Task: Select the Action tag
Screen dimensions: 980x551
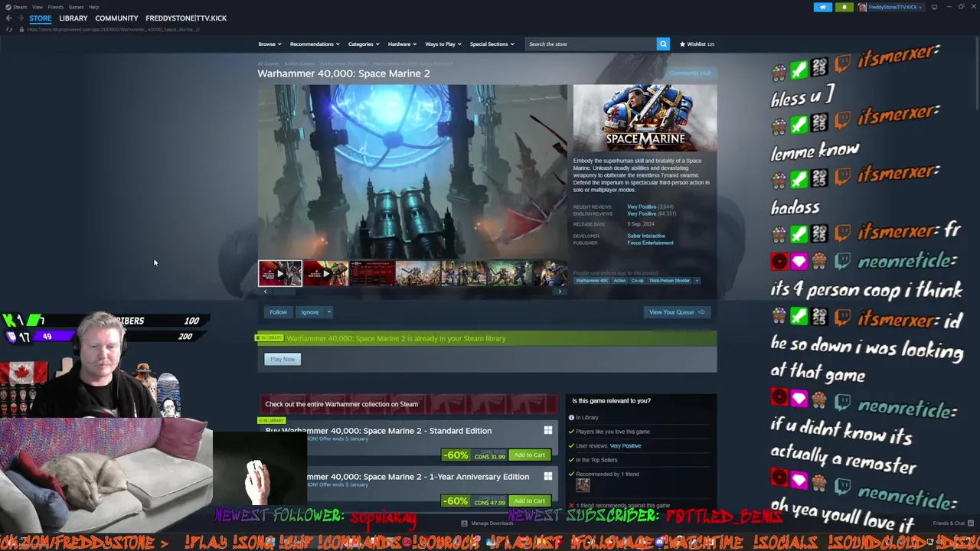Action: pyautogui.click(x=619, y=280)
